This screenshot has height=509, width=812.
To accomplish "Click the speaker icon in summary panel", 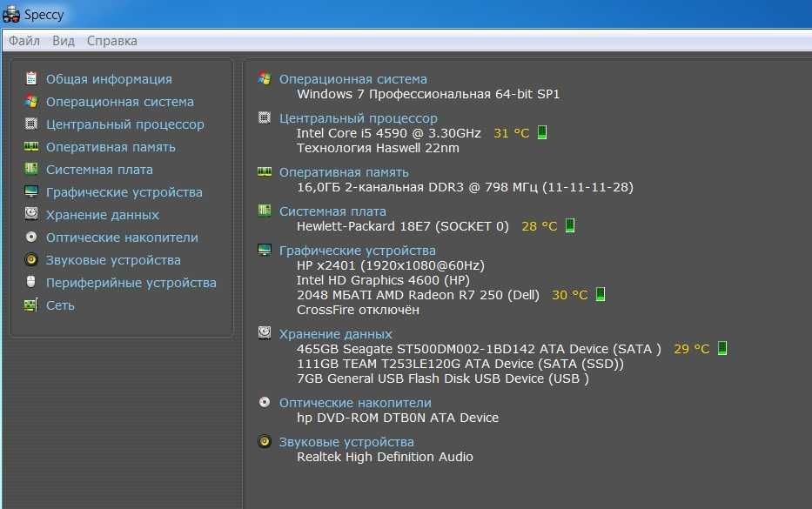I will 264,441.
